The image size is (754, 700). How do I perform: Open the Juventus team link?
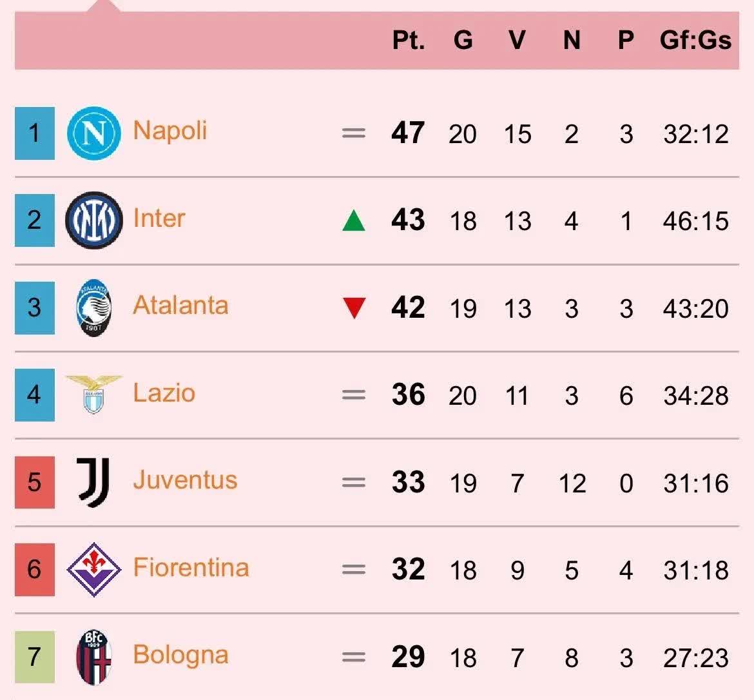185,480
